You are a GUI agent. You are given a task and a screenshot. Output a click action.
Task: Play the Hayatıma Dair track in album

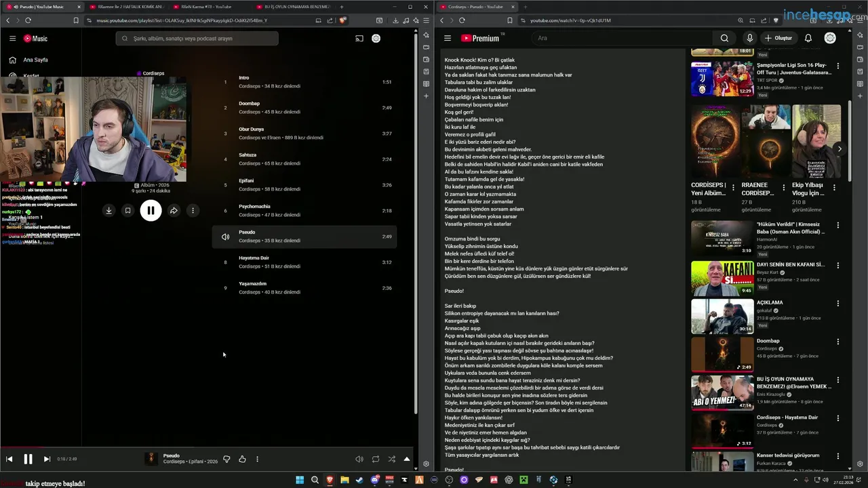(x=305, y=262)
